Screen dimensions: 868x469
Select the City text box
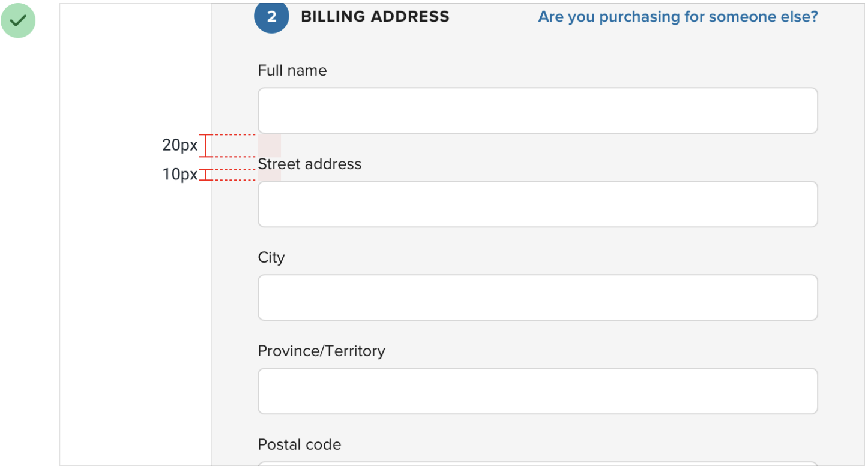pos(537,298)
